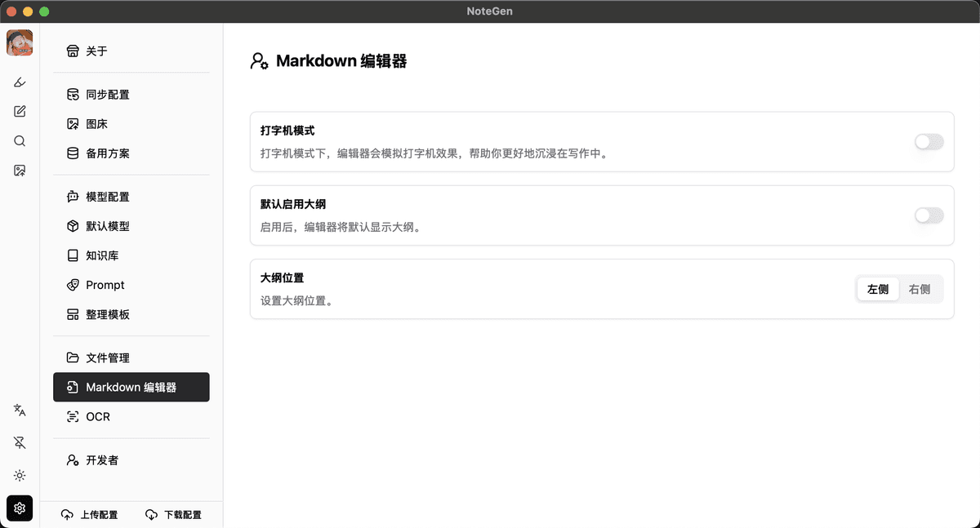Click the search icon in the left rail
980x528 pixels.
click(x=20, y=141)
